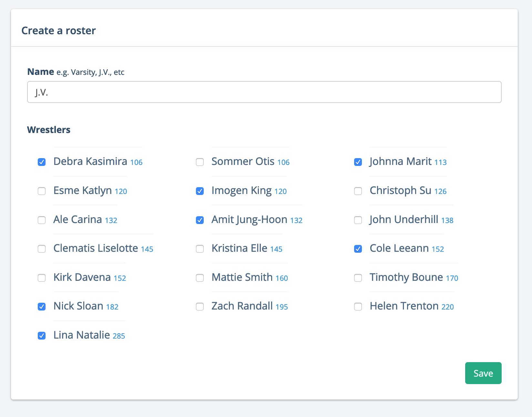Uncheck Debra Kasimira from the roster
The height and width of the screenshot is (417, 532).
click(42, 162)
